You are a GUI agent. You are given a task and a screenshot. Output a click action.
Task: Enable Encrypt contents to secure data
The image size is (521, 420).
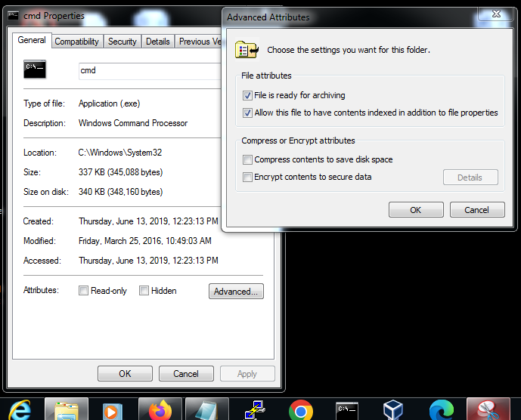tap(247, 177)
